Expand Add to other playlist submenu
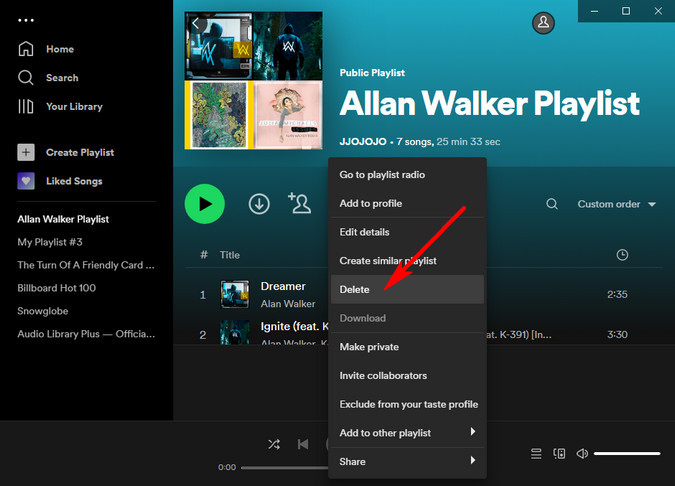 pyautogui.click(x=407, y=433)
